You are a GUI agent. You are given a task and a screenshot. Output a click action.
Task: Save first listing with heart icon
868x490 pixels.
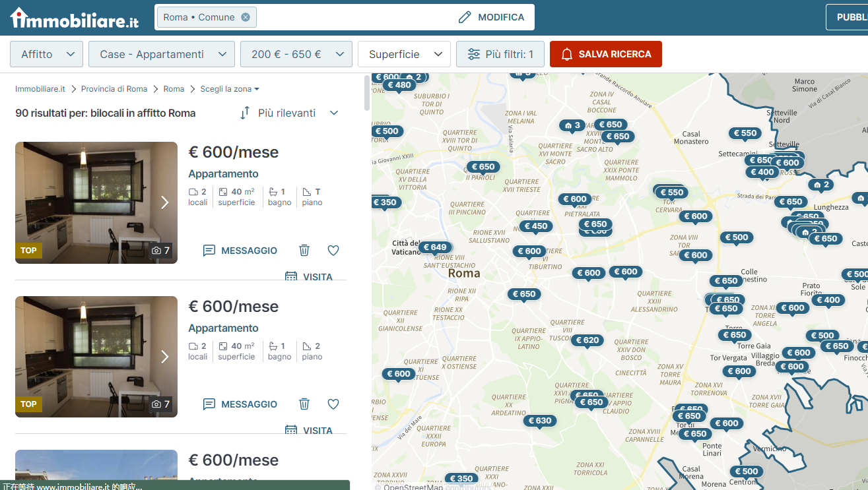(x=333, y=251)
